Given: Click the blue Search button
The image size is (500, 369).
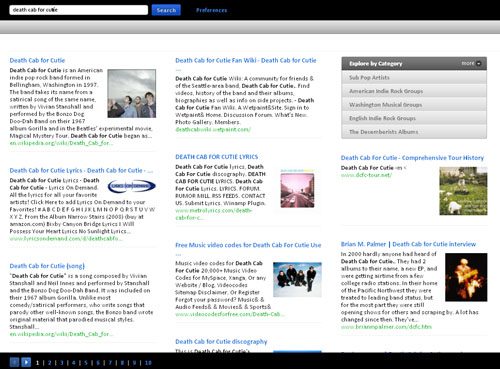Looking at the screenshot, I should (166, 10).
